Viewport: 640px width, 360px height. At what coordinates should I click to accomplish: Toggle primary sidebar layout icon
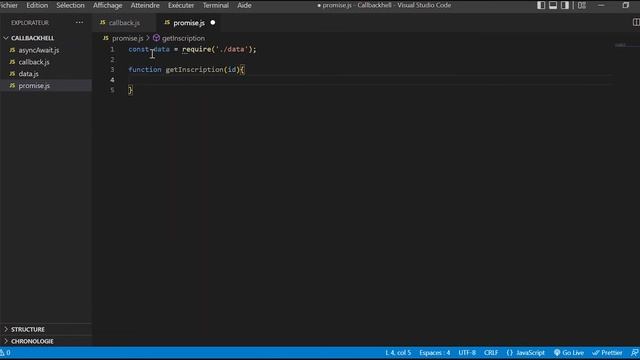click(x=541, y=5)
